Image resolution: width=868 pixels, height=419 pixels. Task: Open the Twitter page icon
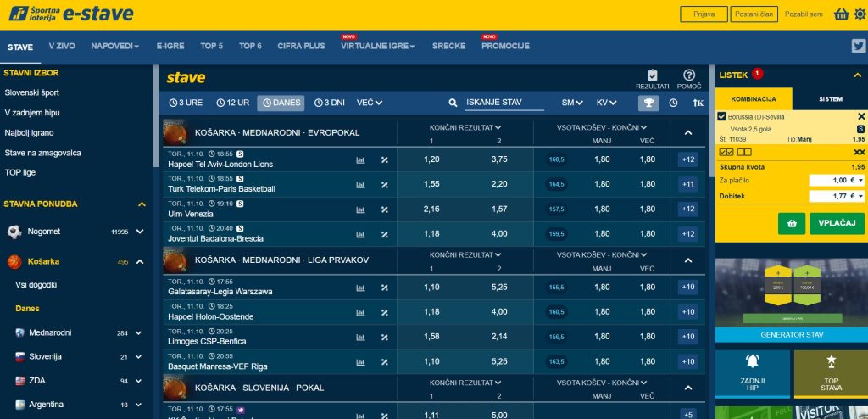click(858, 47)
